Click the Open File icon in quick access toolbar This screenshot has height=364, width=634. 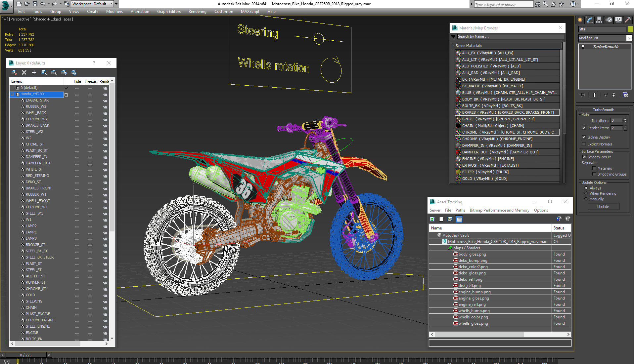pyautogui.click(x=27, y=4)
